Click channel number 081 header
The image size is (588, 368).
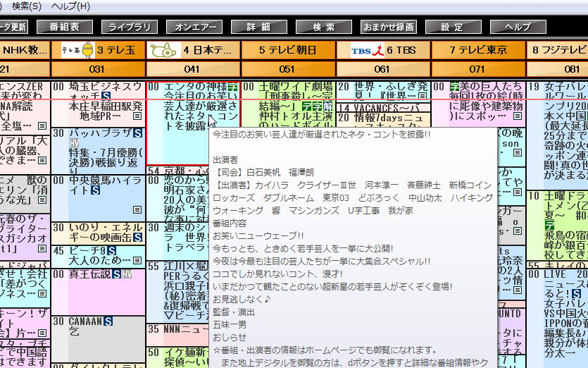click(x=558, y=69)
